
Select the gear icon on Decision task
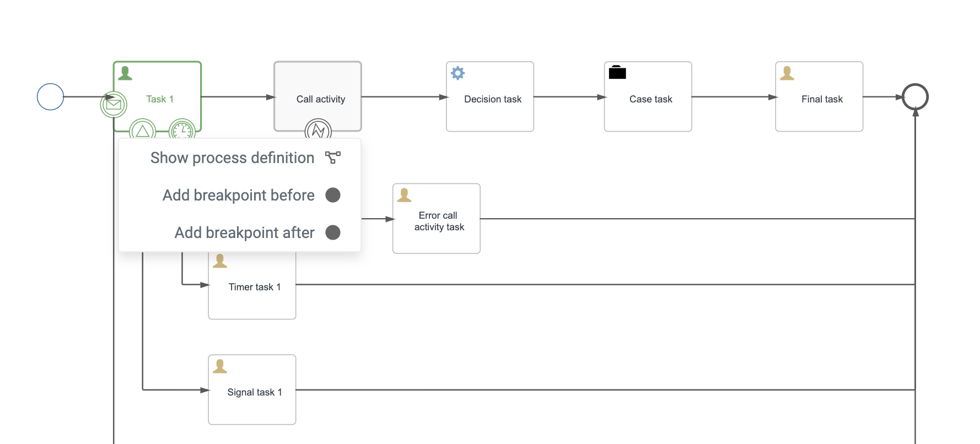pos(457,73)
